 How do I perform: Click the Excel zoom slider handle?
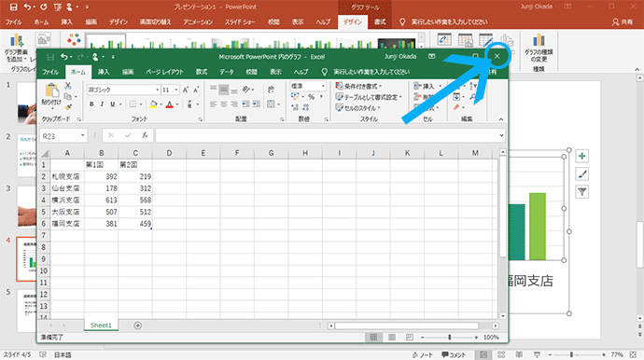(449, 337)
